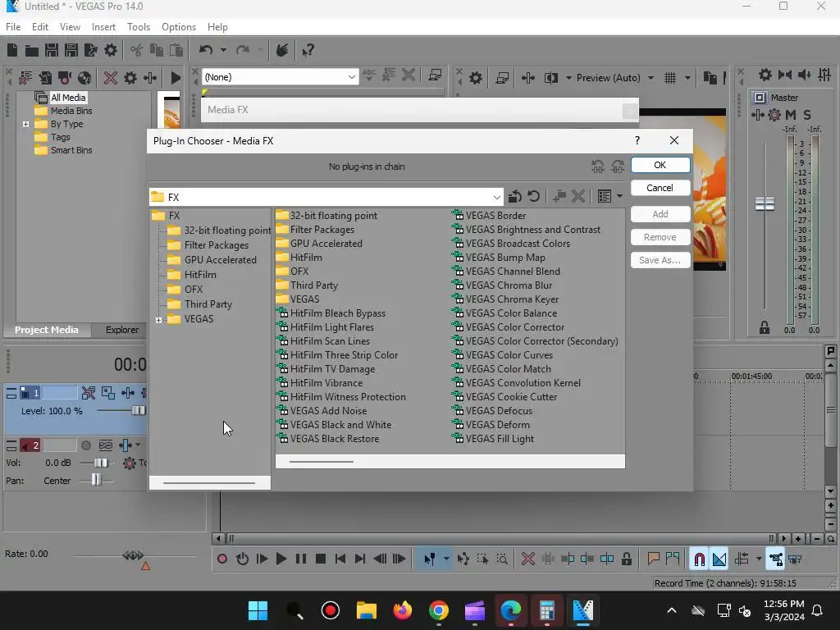Click Cancel in Plug-In Chooser

pyautogui.click(x=660, y=188)
